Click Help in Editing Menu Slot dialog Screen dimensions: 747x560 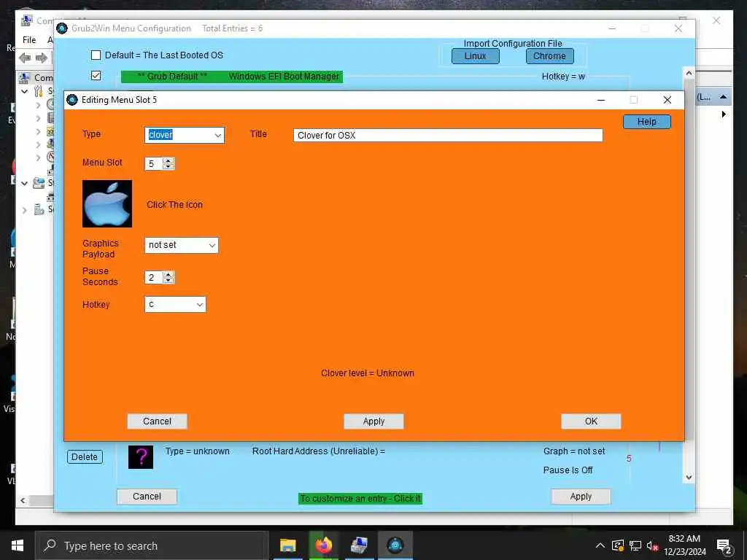tap(646, 122)
